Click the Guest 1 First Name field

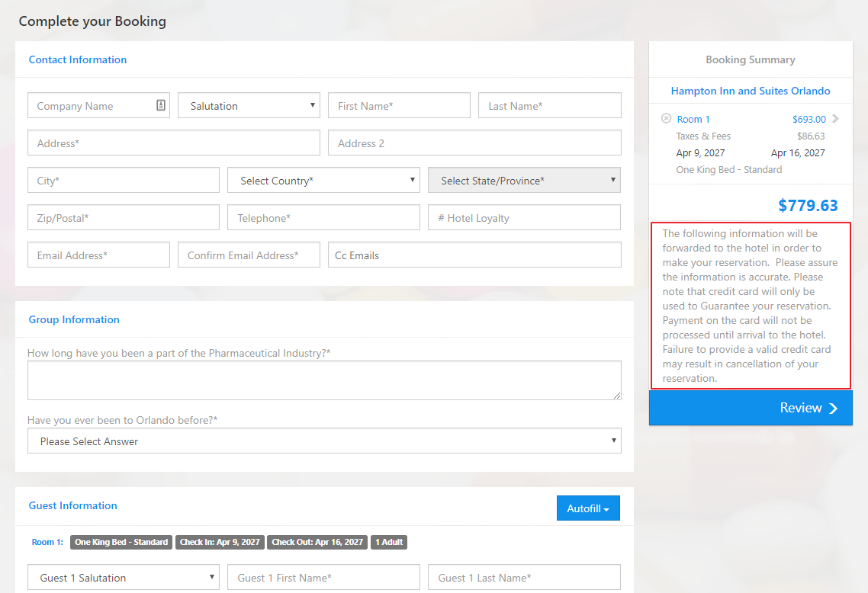(324, 578)
